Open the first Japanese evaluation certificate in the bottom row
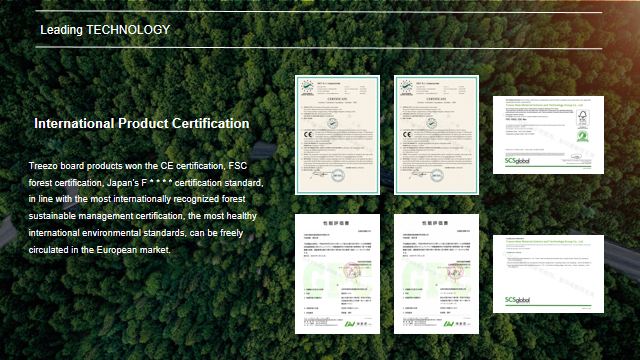This screenshot has width=640, height=360. point(338,274)
